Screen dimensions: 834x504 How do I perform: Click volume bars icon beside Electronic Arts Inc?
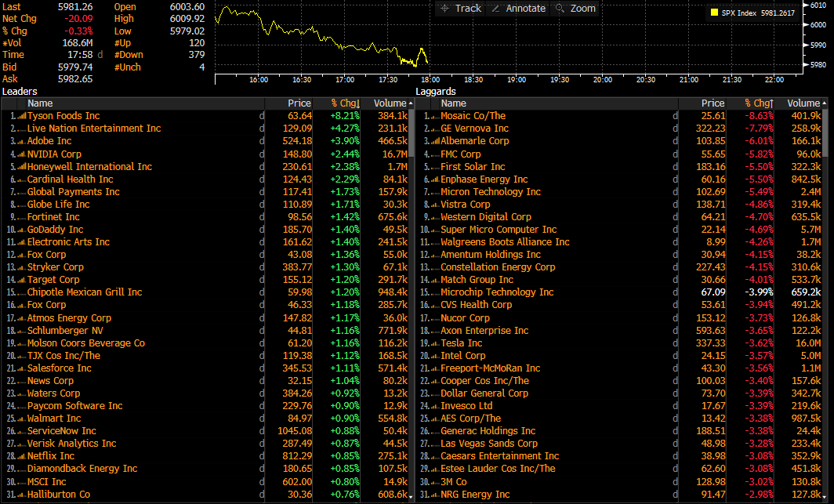tap(21, 242)
